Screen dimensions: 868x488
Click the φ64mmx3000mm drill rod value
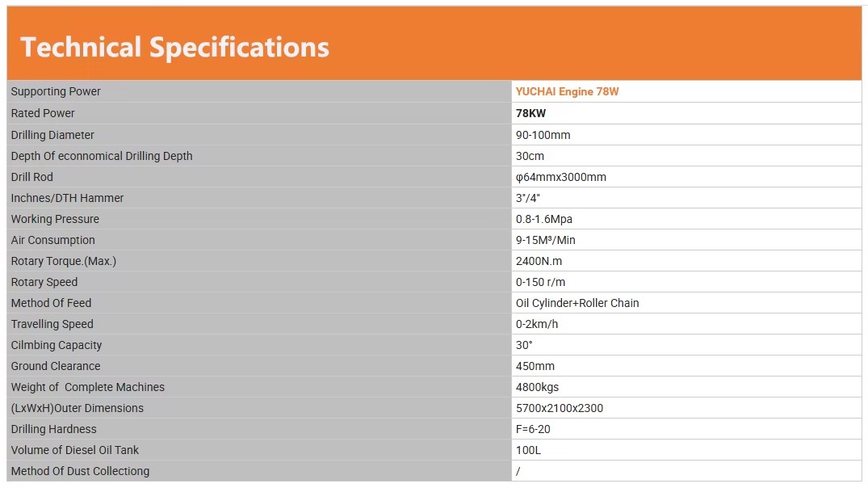[x=560, y=177]
